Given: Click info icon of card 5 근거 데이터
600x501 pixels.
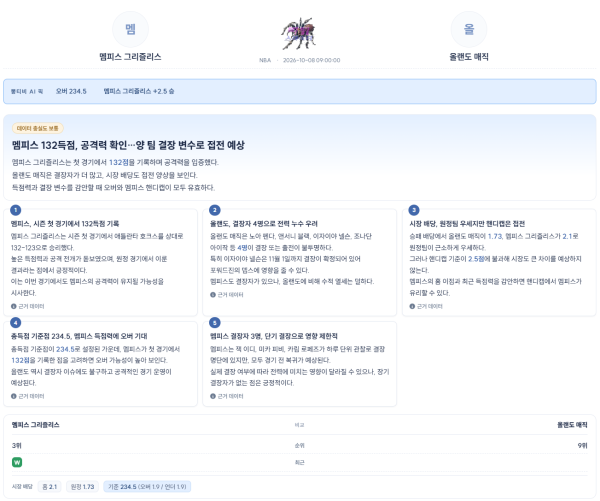Looking at the screenshot, I should click(x=213, y=396).
